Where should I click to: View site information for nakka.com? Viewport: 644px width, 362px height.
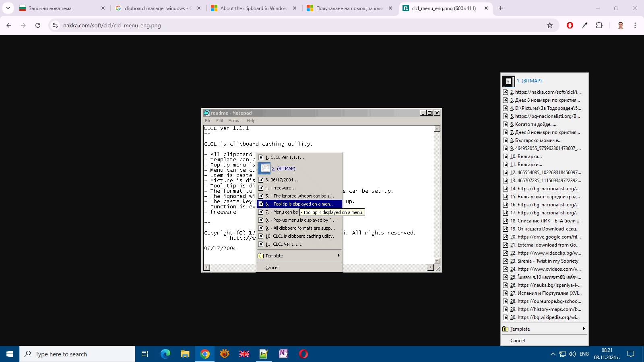pos(55,25)
